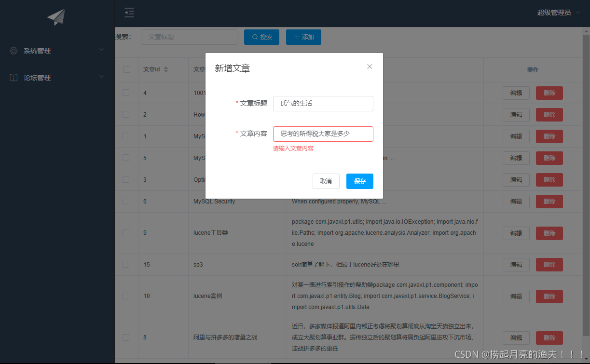Click the plus icon on the 添加 button
Image resolution: width=590 pixels, height=364 pixels.
pyautogui.click(x=296, y=37)
